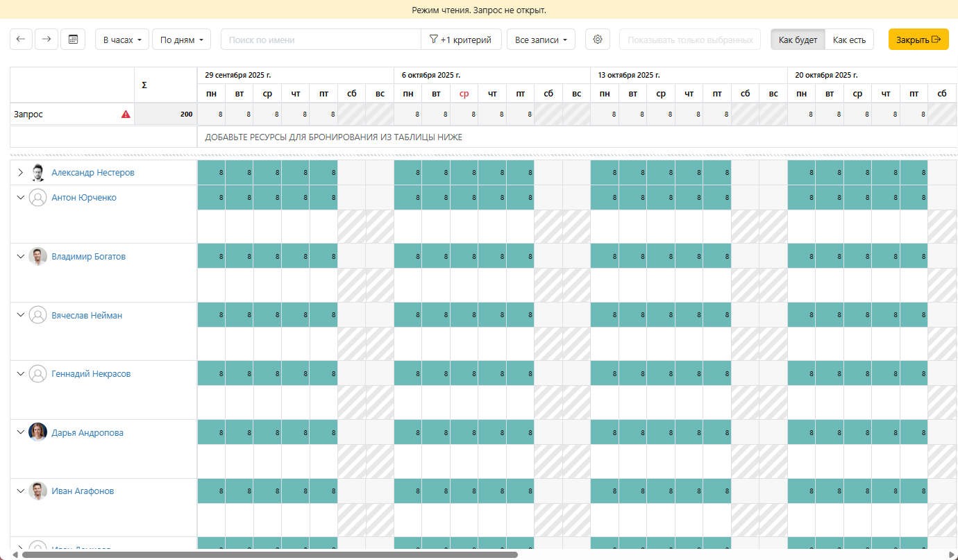Open the calendar date picker icon
This screenshot has height=560, width=958.
click(x=73, y=40)
